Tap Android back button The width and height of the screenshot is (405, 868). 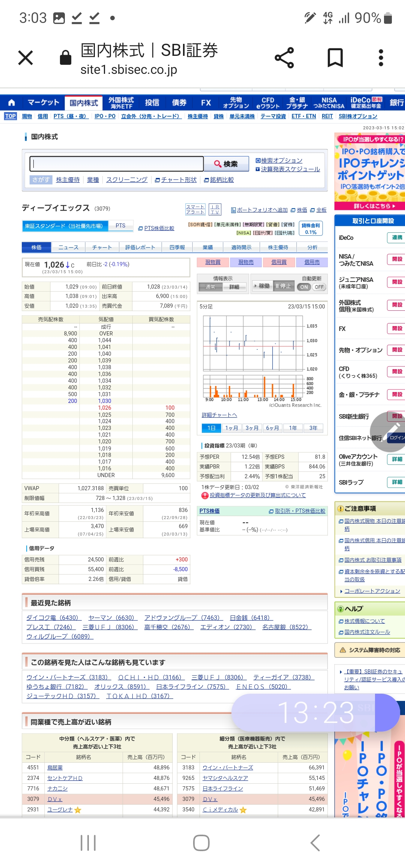coord(315,843)
